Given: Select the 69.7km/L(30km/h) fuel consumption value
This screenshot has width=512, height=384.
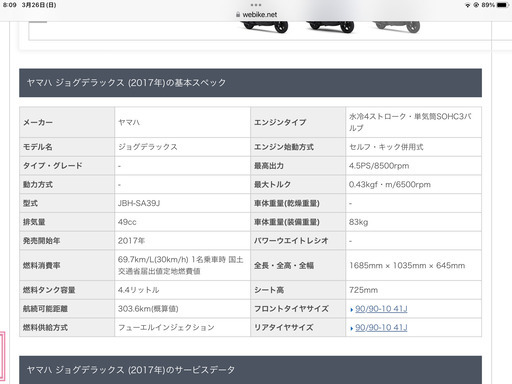Looking at the screenshot, I should coord(181,265).
